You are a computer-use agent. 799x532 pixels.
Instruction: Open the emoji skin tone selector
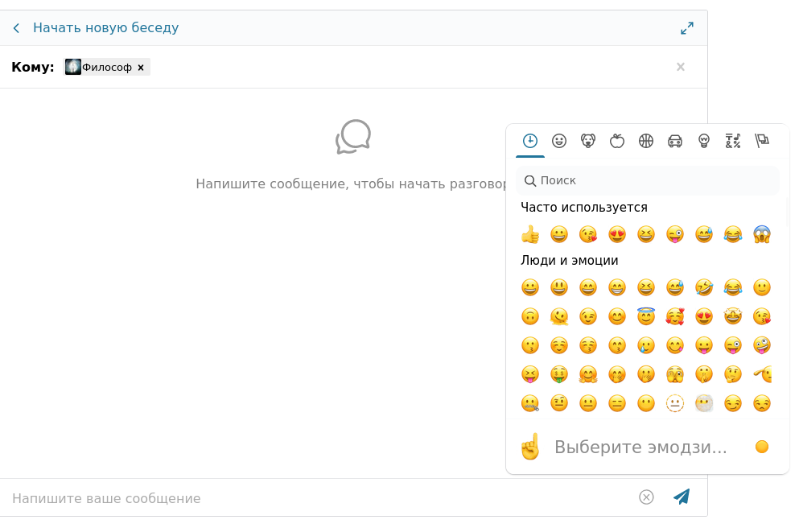[x=762, y=447]
